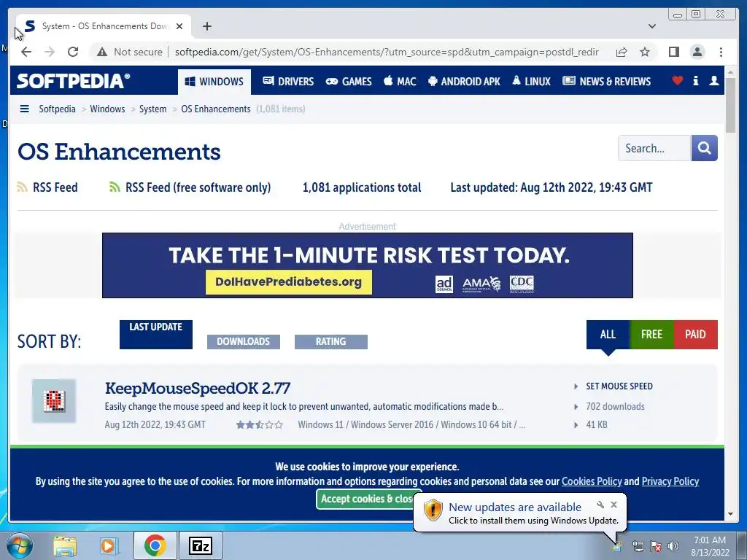Share this page via the share icon
Viewport: 747px width, 560px height.
622,52
